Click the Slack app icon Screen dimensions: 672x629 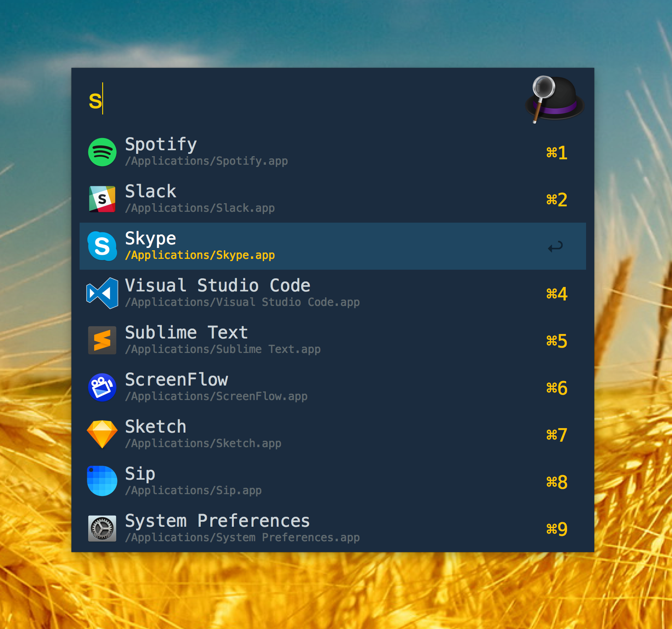click(102, 199)
